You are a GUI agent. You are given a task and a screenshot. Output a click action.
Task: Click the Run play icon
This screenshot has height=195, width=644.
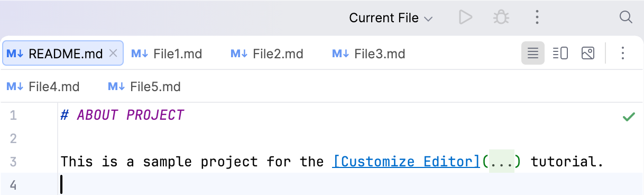465,17
